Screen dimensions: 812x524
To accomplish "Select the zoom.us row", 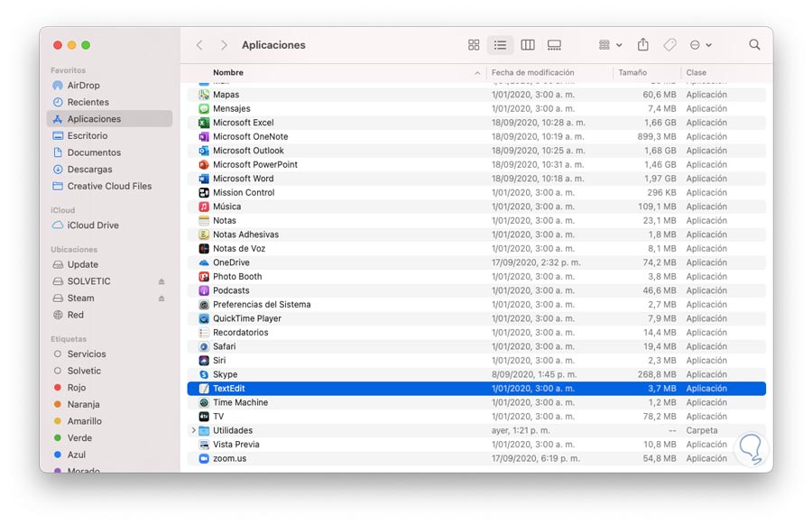I will click(476, 458).
